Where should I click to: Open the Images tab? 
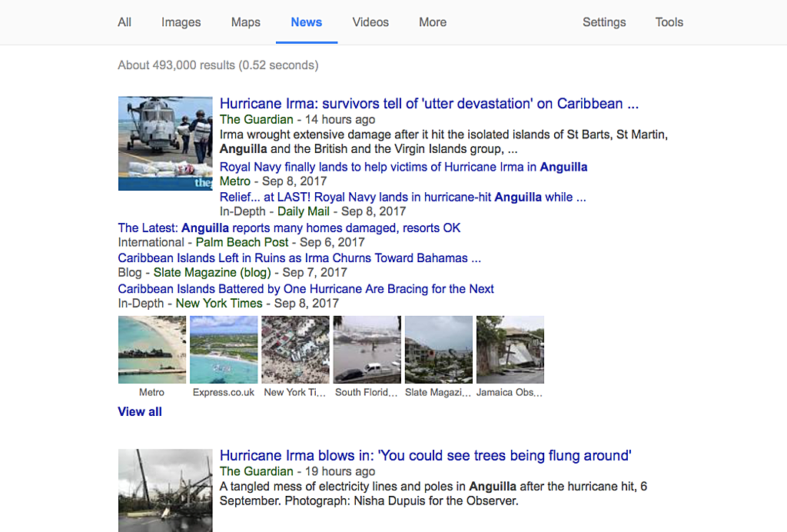(x=181, y=22)
